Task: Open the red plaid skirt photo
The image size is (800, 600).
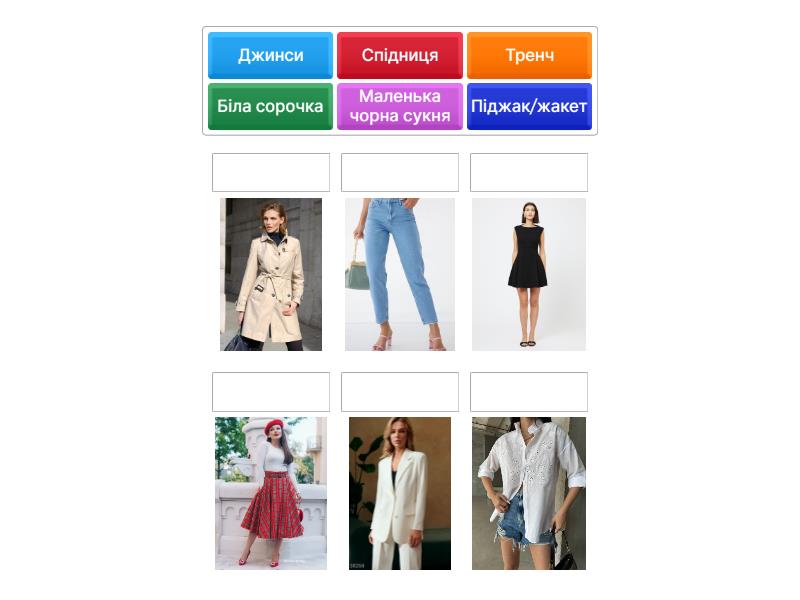Action: coord(271,493)
